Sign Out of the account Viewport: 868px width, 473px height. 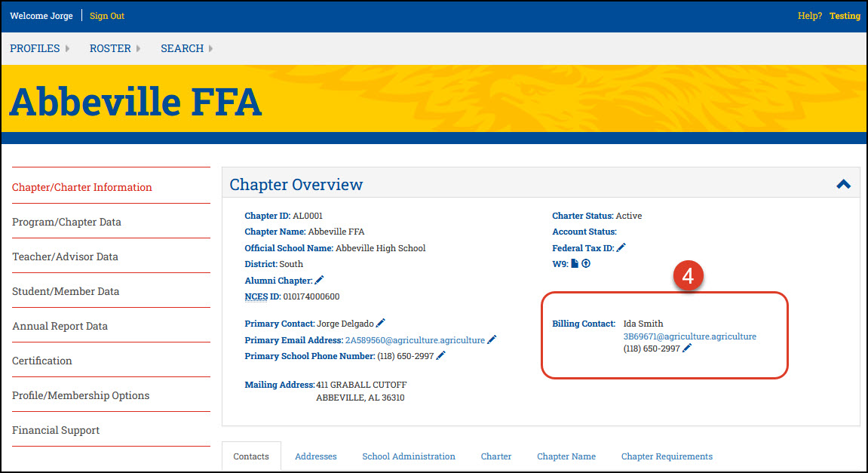pyautogui.click(x=106, y=15)
